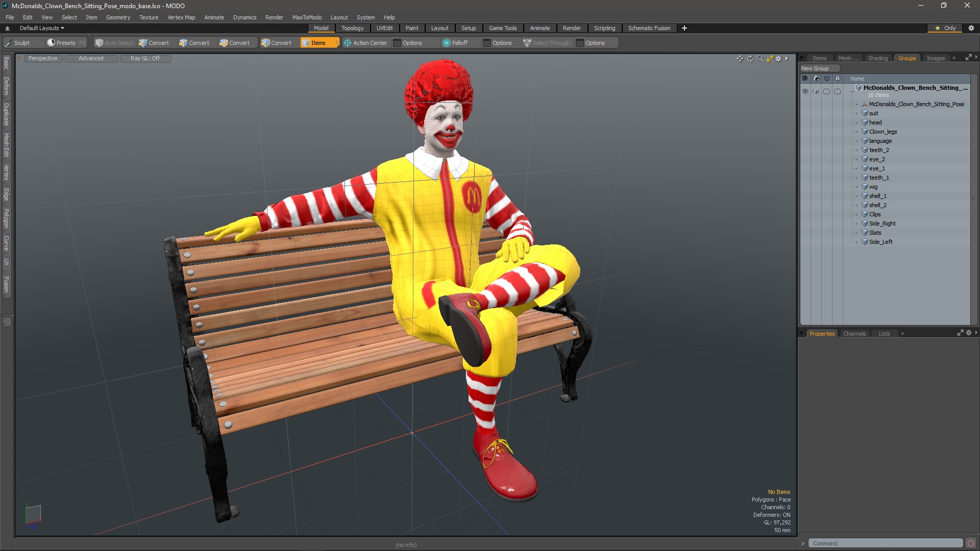Maximize the Groups panel

coord(968,58)
